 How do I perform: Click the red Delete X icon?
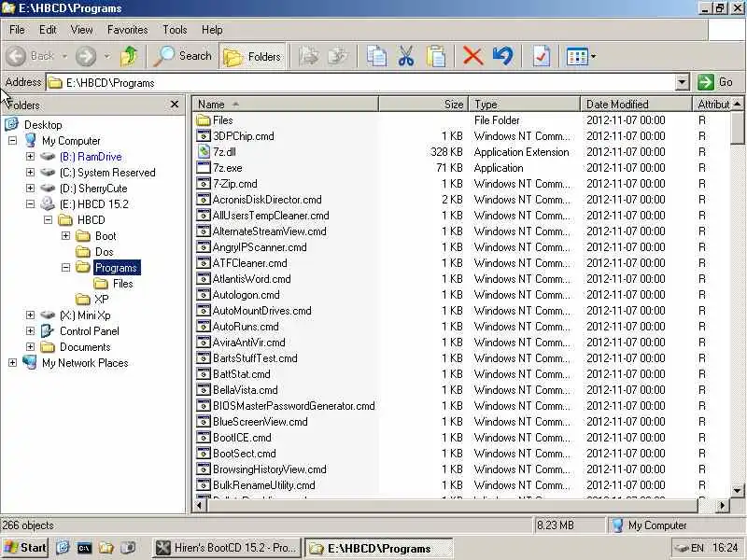point(472,56)
